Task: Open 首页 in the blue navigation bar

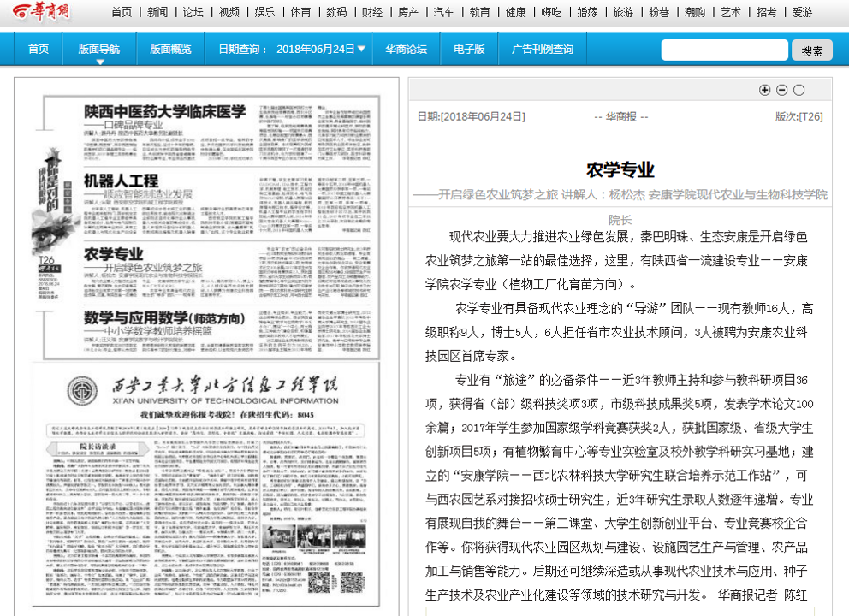Action: pyautogui.click(x=39, y=50)
